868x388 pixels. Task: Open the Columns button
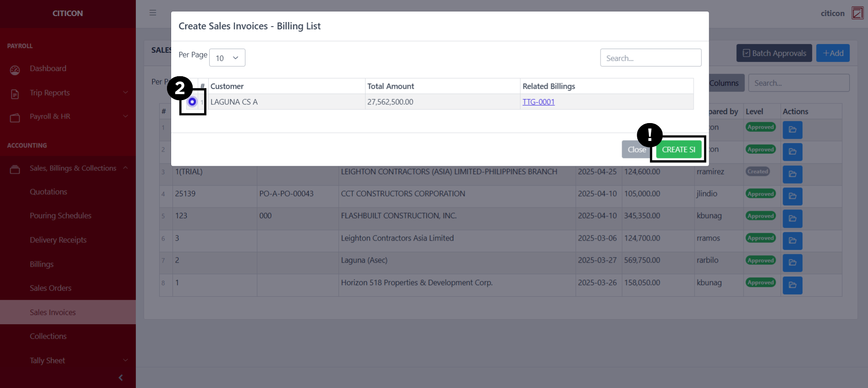tap(723, 83)
